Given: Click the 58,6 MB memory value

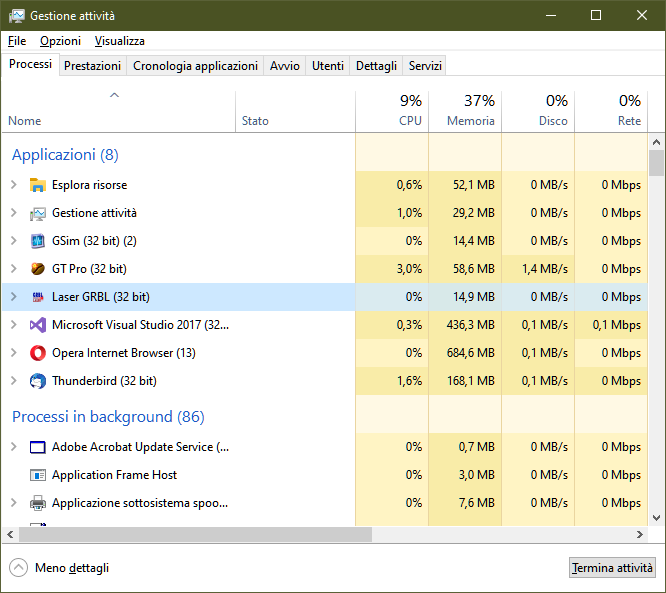Looking at the screenshot, I should 474,269.
